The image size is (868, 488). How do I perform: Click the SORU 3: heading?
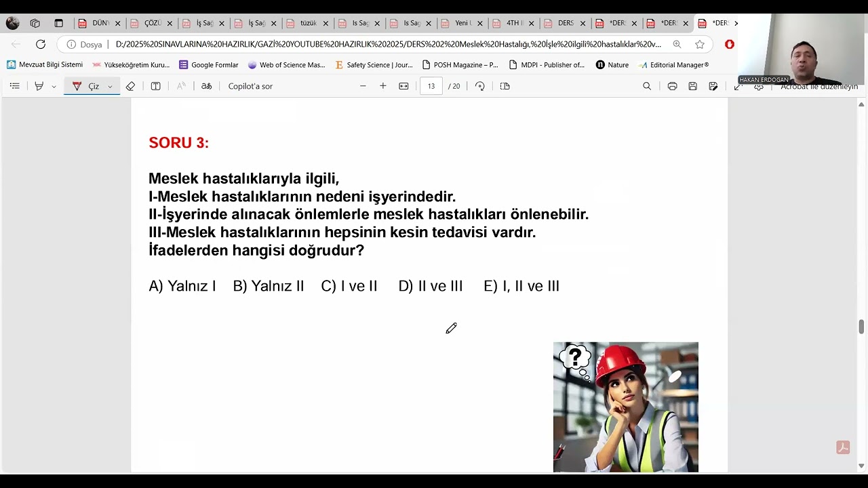click(x=179, y=143)
